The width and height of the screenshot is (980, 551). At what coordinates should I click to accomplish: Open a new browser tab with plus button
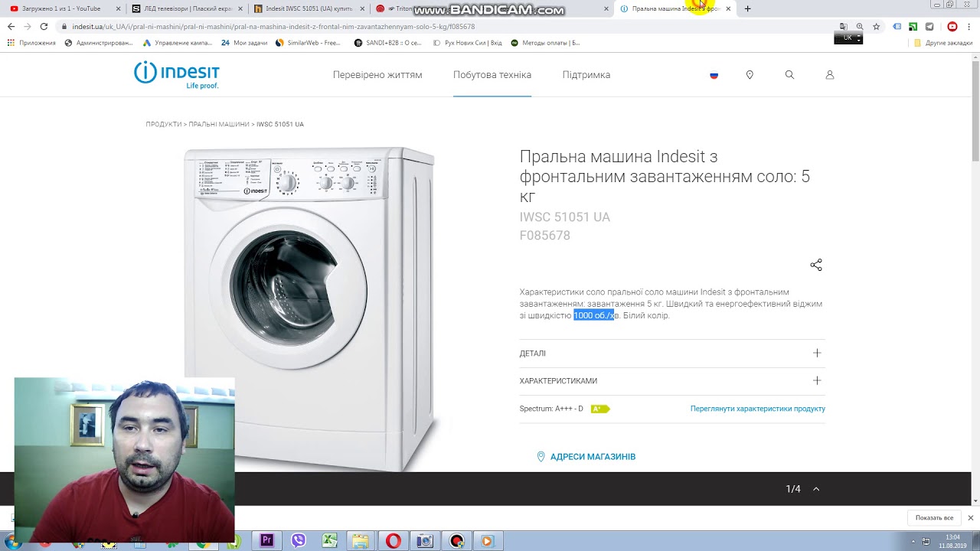[747, 8]
